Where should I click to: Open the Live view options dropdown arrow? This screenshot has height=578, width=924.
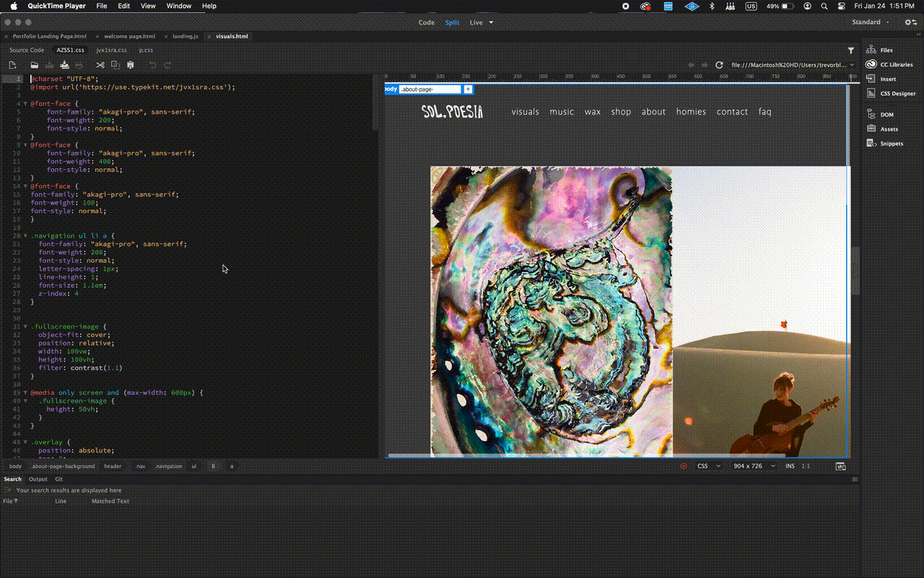(x=492, y=22)
